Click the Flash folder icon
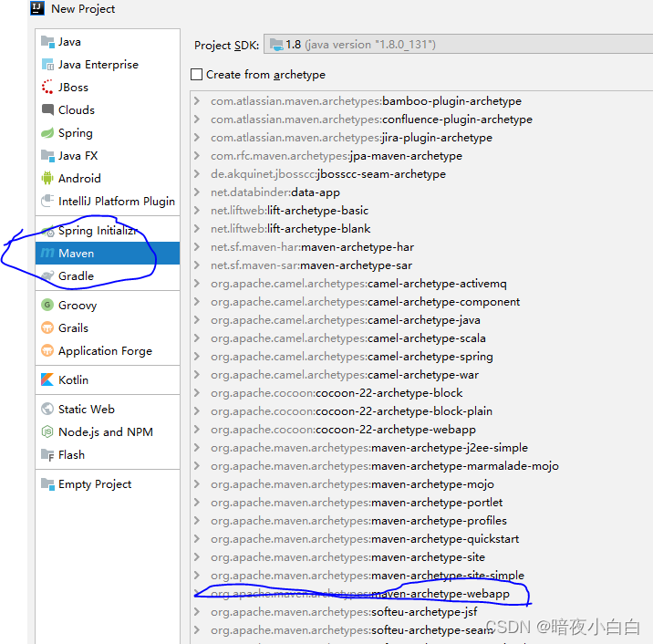 [47, 455]
